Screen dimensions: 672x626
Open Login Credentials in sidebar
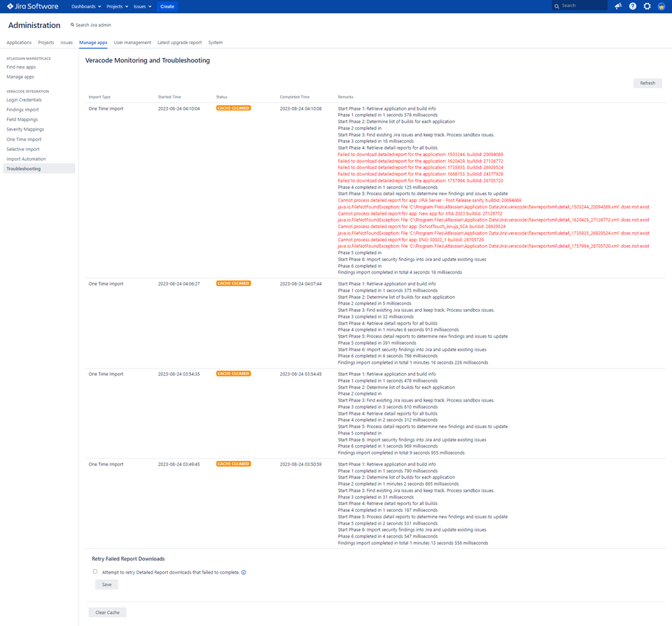[24, 100]
